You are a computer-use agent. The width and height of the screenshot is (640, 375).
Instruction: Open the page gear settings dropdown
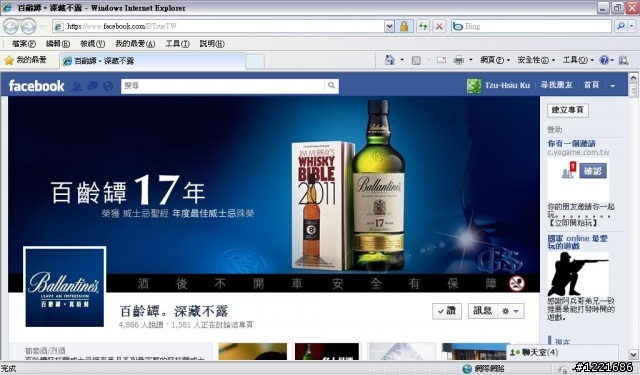pos(511,311)
